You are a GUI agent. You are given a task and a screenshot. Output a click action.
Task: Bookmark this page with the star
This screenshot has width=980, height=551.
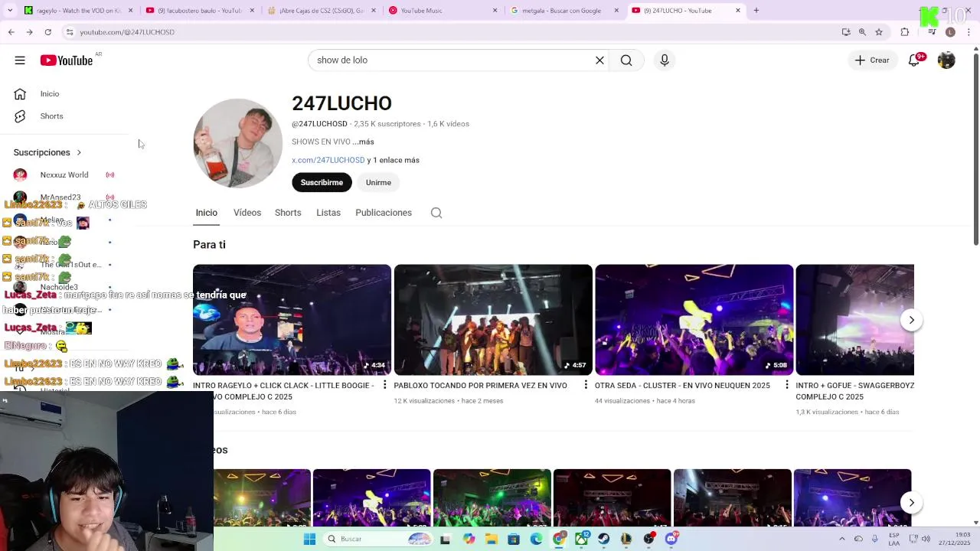click(x=879, y=32)
